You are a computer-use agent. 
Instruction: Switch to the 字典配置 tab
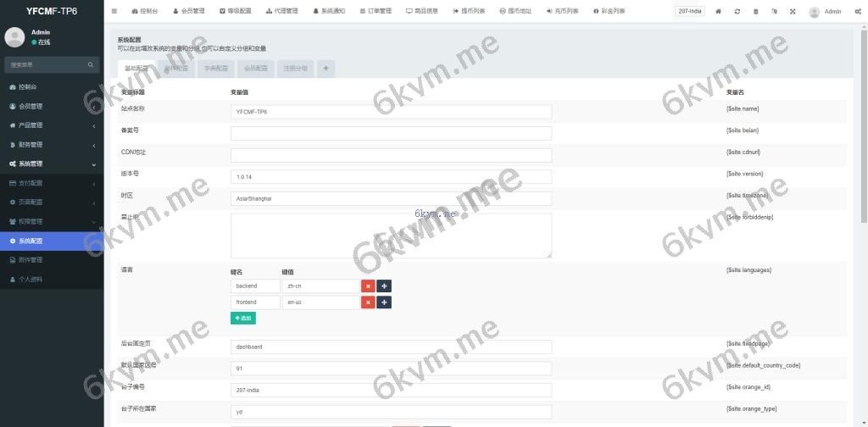pyautogui.click(x=216, y=69)
